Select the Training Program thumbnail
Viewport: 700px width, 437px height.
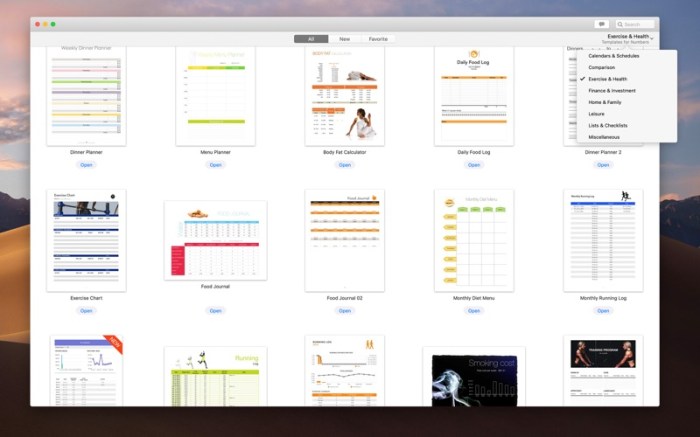[x=603, y=370]
